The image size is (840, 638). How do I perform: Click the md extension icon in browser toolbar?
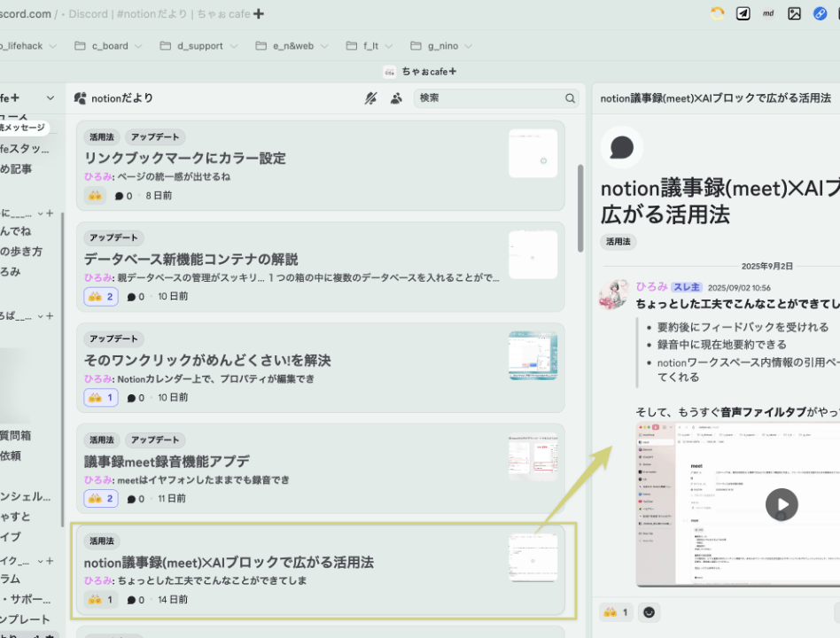pyautogui.click(x=768, y=13)
